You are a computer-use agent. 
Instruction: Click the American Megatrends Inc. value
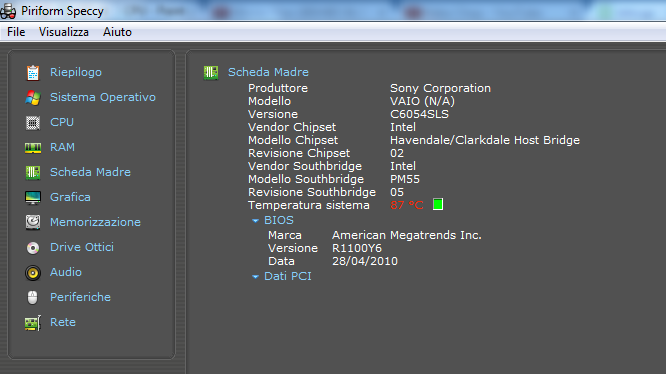(407, 235)
